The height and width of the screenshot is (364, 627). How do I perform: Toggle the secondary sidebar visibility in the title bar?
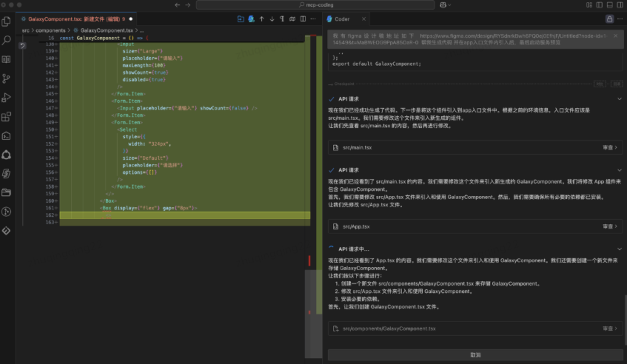(x=620, y=5)
